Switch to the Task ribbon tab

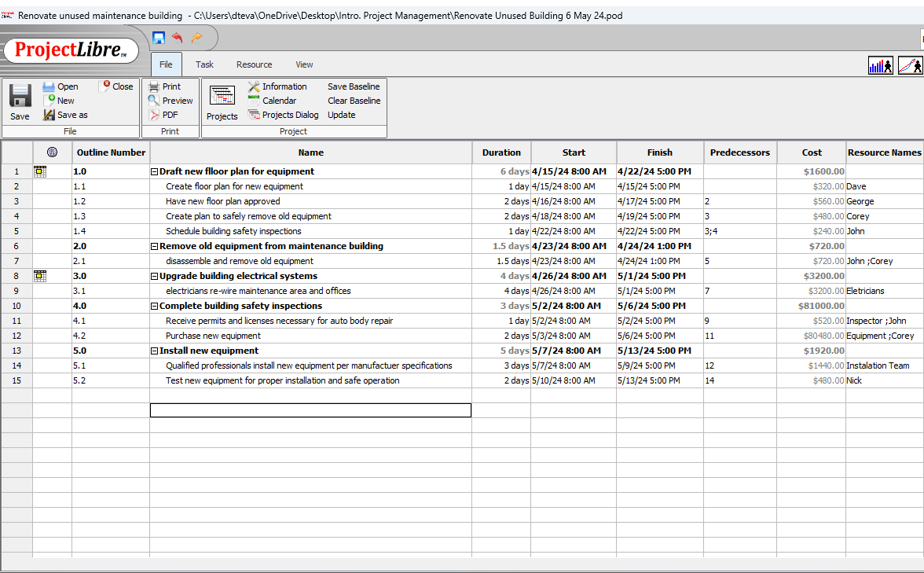204,64
